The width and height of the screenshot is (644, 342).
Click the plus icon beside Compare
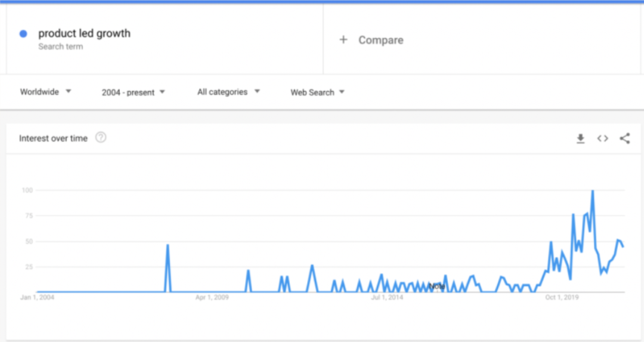coord(343,40)
